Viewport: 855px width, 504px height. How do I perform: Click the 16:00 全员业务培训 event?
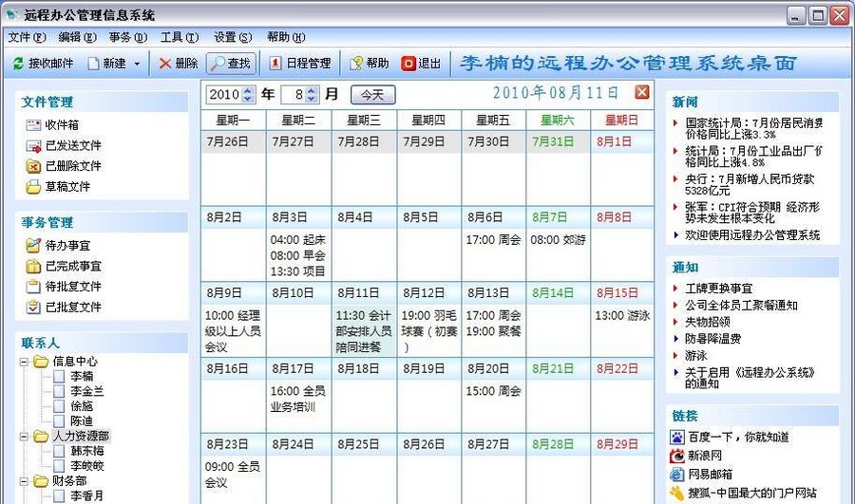click(x=297, y=399)
